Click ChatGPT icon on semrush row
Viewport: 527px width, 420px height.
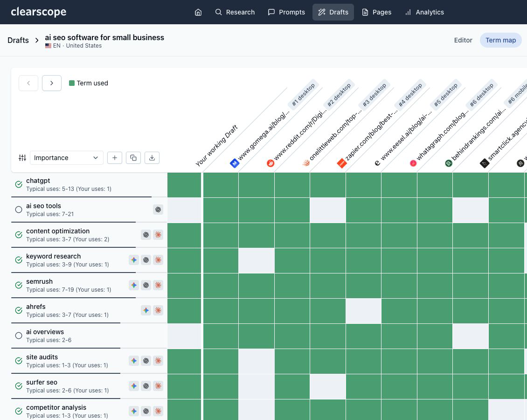[x=146, y=285]
